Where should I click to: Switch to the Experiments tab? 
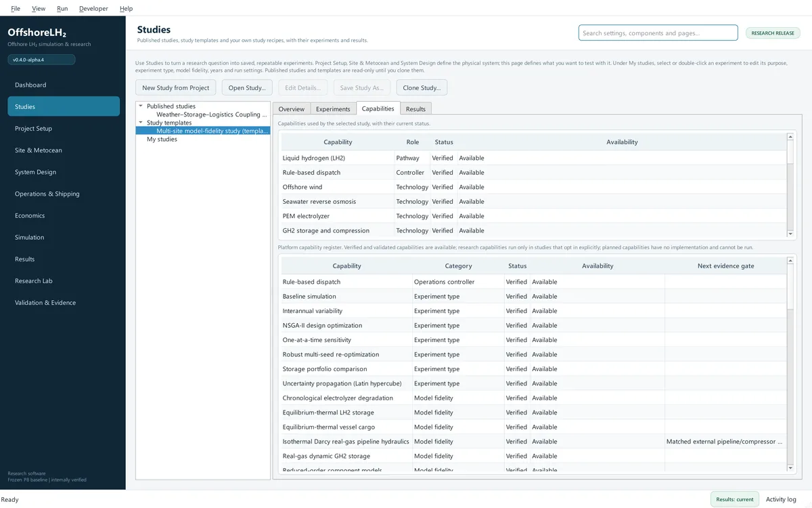point(333,108)
